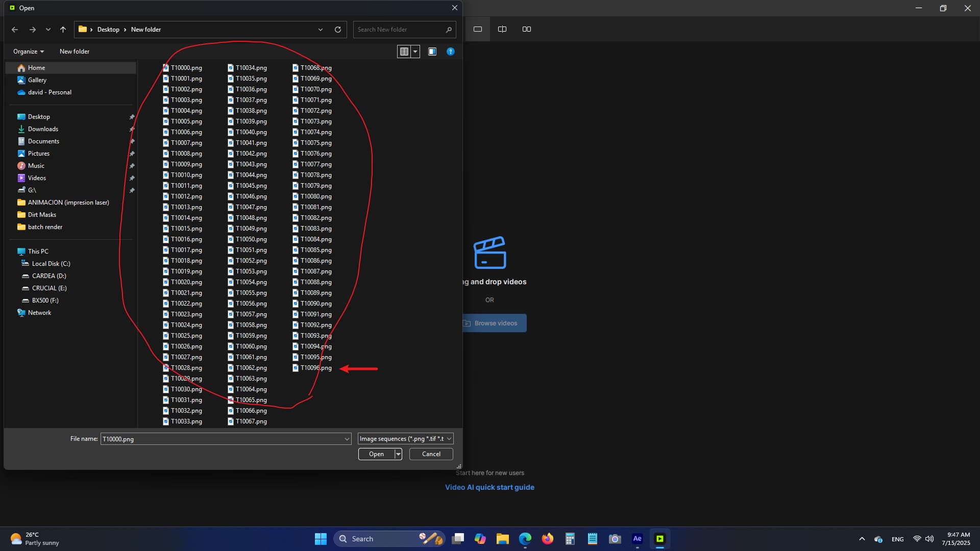Open the Image sequences file type dropdown

click(x=405, y=439)
